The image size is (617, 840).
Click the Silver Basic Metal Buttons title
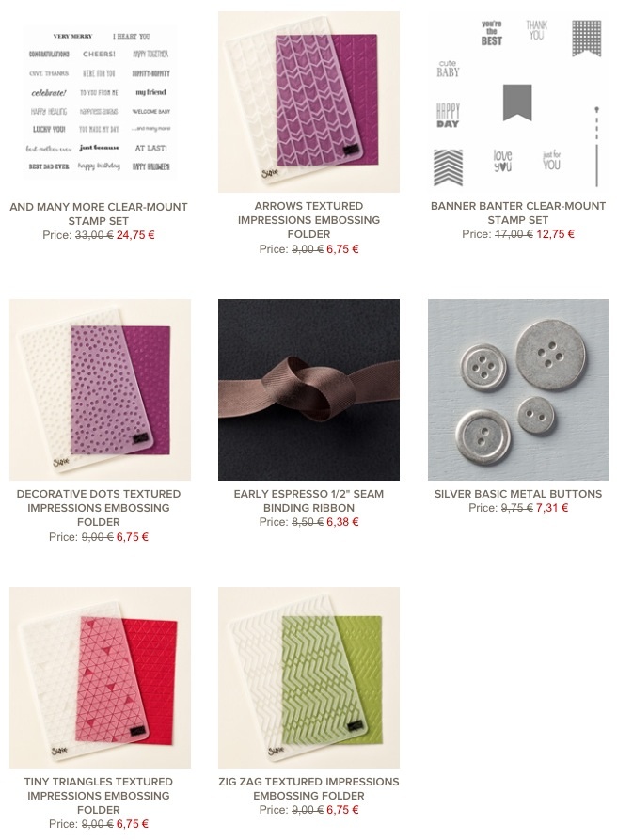[518, 494]
